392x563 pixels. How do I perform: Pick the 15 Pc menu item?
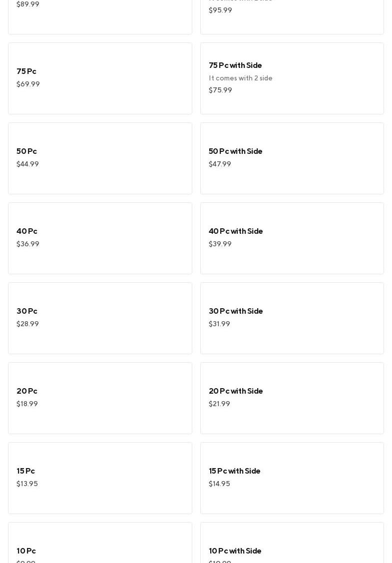(x=100, y=478)
